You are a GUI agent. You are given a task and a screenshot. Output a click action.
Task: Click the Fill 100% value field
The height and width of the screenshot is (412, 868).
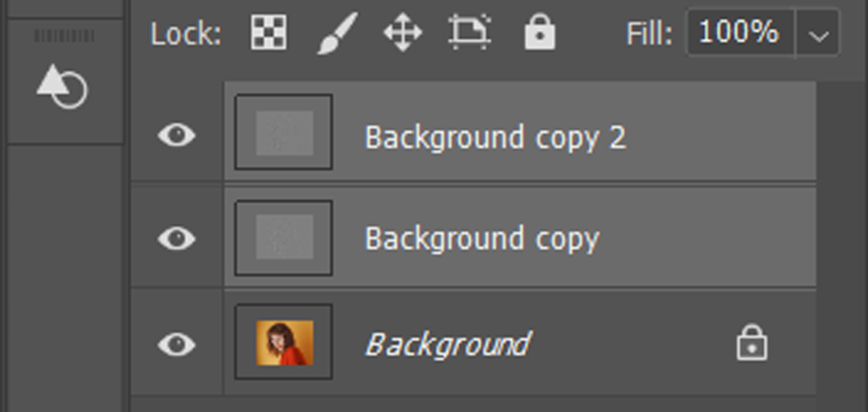741,33
